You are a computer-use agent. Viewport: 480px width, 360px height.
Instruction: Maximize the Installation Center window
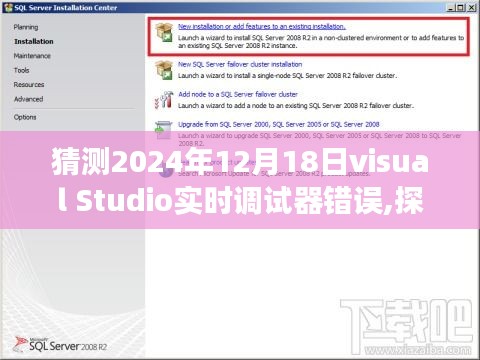click(460, 7)
